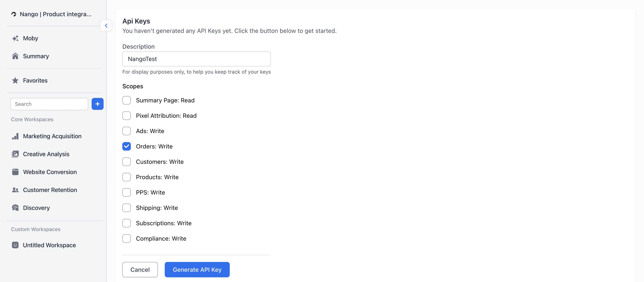Click the Generate API Key button
The image size is (644, 282).
(197, 269)
